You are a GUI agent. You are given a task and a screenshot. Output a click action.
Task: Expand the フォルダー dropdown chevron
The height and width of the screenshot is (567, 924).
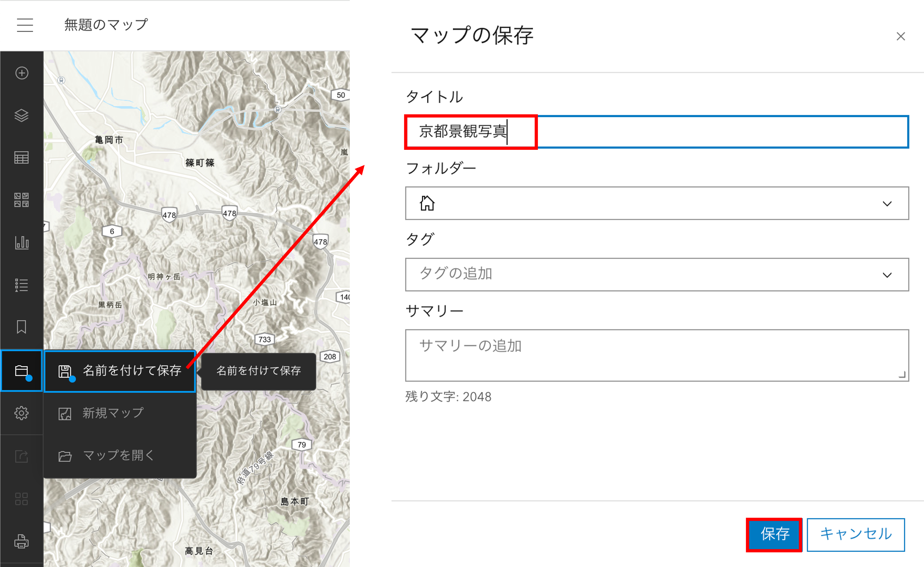point(887,204)
